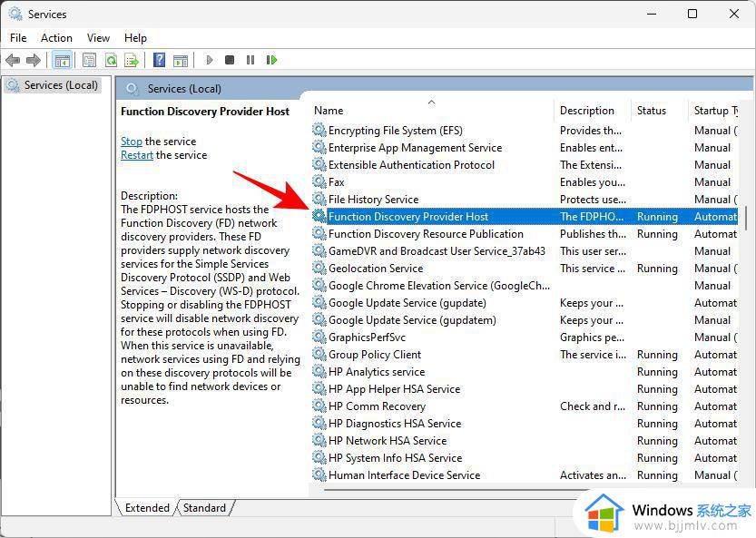Viewport: 756px width, 538px height.
Task: Click the Pause Service toolbar icon
Action: tap(250, 60)
